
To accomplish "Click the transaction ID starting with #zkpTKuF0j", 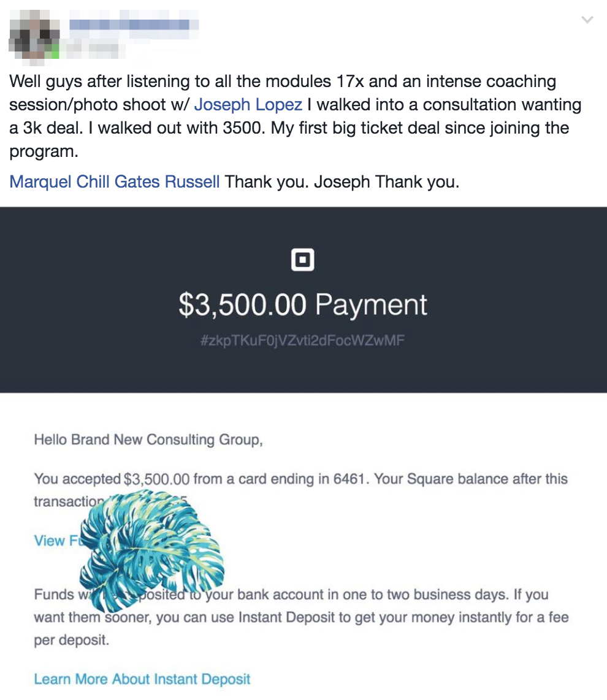I will point(303,341).
